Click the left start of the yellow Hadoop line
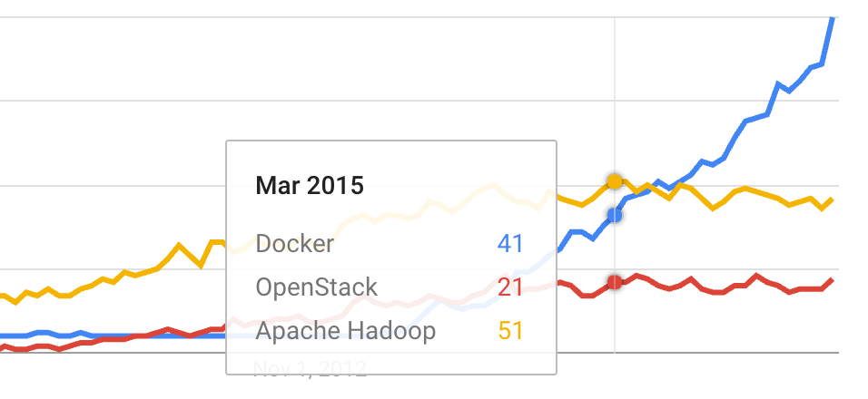 pos(3,296)
